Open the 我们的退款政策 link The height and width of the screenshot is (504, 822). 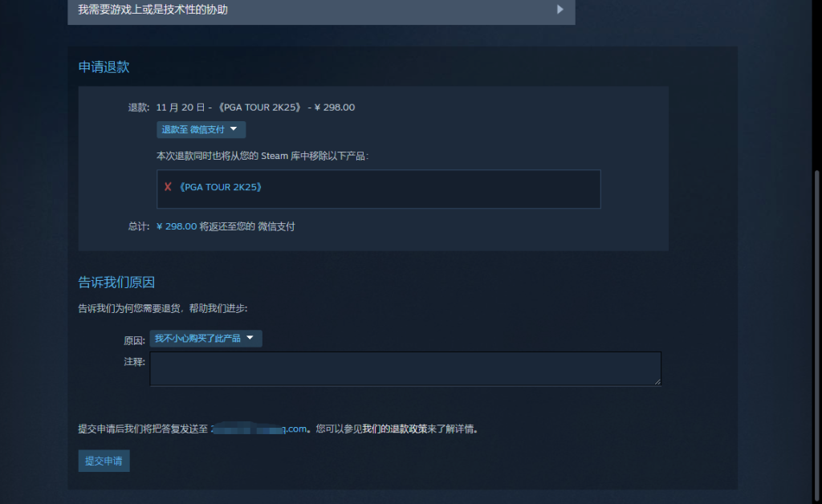click(x=394, y=429)
